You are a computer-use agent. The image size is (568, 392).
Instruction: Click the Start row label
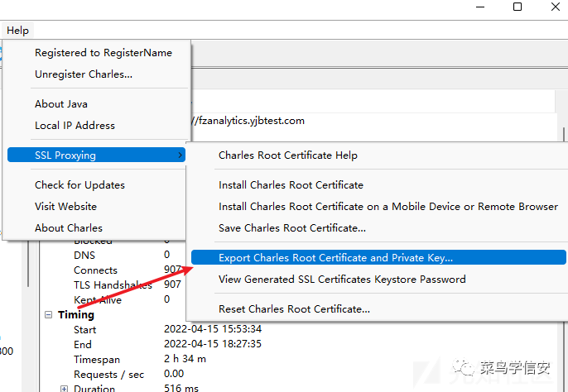[85, 330]
